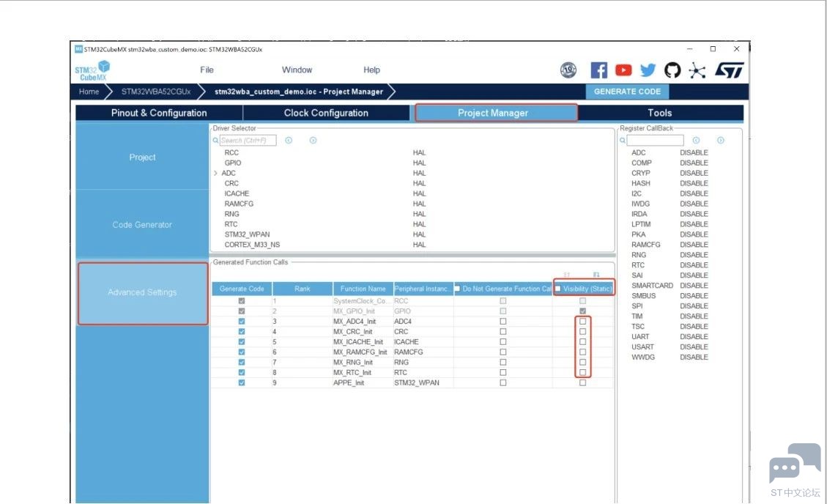
Task: Open HAL driver dropdown for RCC
Action: point(419,153)
